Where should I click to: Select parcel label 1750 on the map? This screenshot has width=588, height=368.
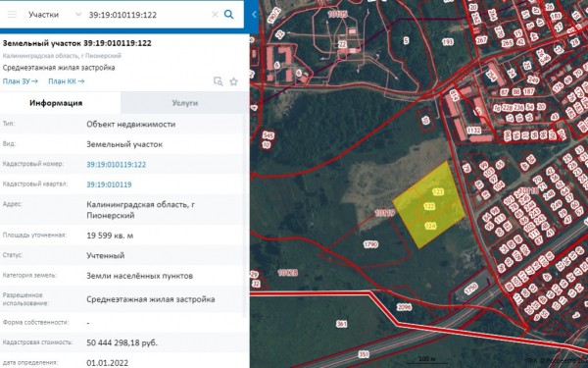pyautogui.click(x=470, y=289)
